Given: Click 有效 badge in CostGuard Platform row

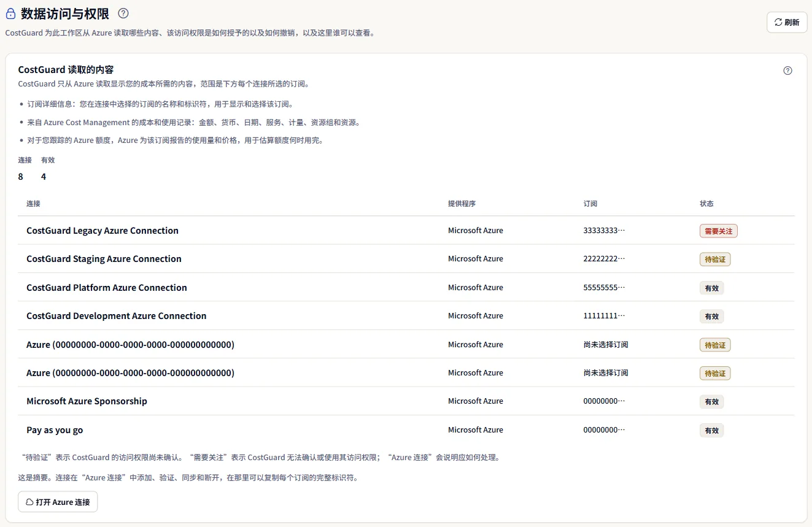Looking at the screenshot, I should (712, 288).
